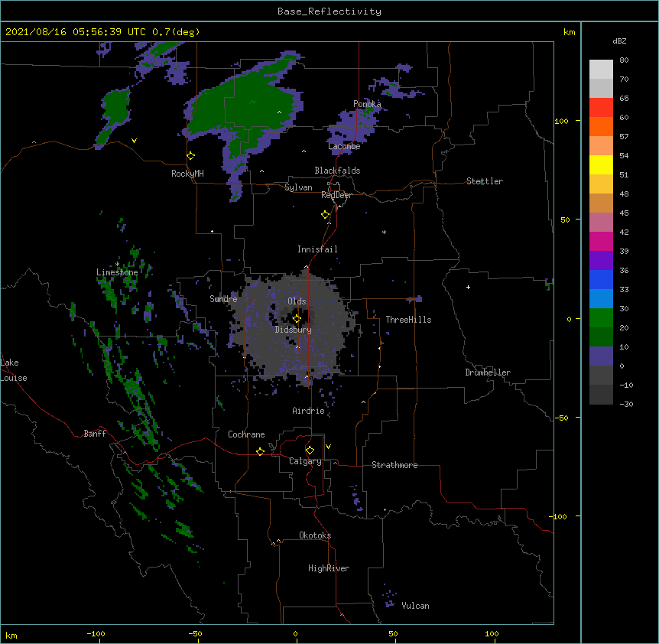Viewport: 659px width, 644px height.
Task: Click the Blackfalds city label
Action: tap(337, 171)
